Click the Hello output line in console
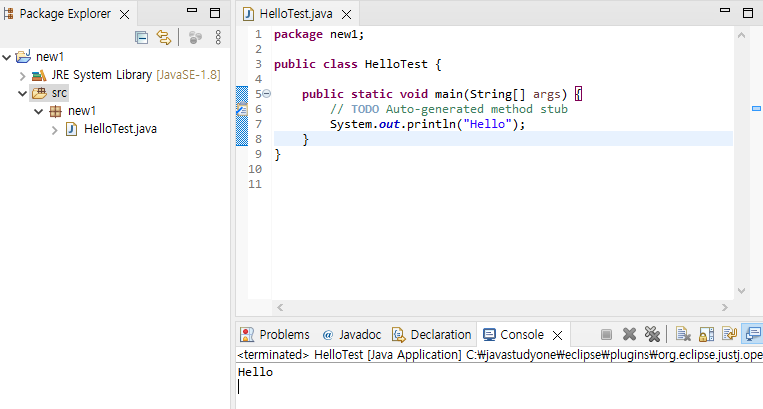 pyautogui.click(x=255, y=372)
